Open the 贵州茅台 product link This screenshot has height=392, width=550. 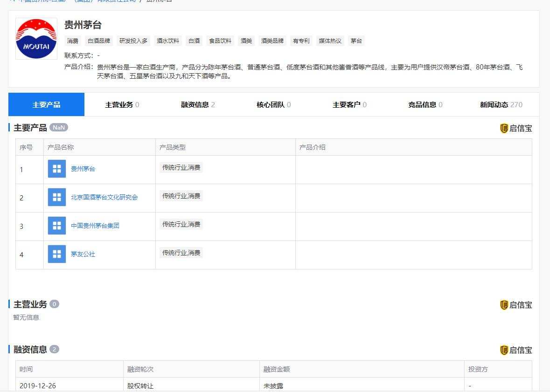point(83,169)
